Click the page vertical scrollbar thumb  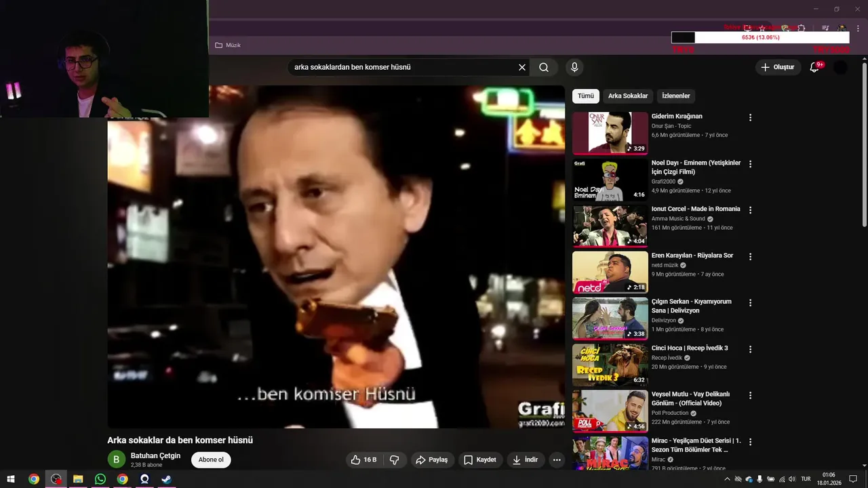(864, 144)
